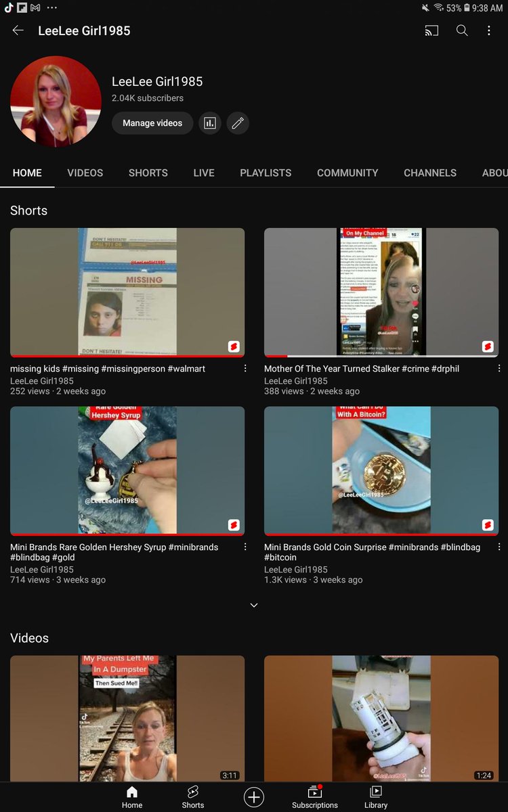Tap the Gmail notification icon
The width and height of the screenshot is (508, 812).
tap(35, 8)
